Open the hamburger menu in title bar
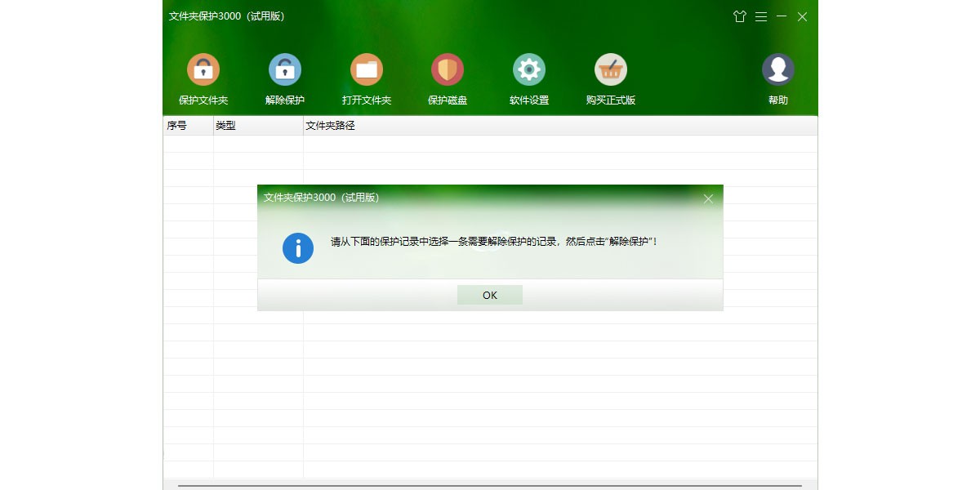 [761, 16]
